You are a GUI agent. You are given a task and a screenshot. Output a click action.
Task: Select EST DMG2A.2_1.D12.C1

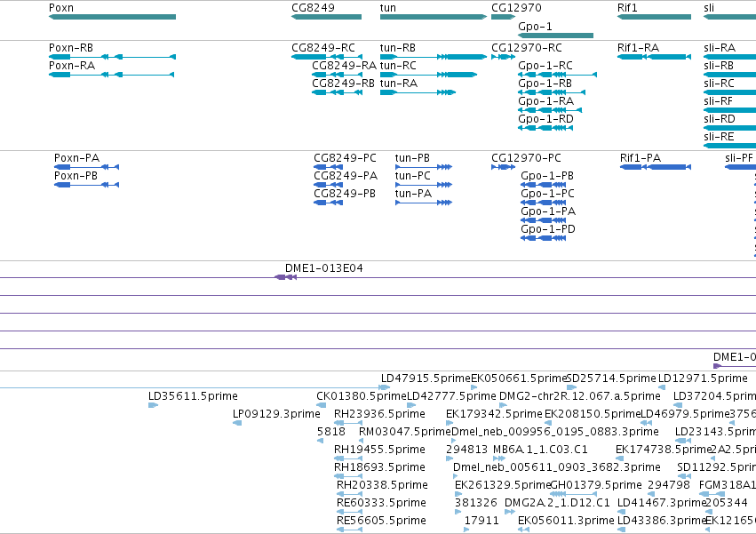[557, 503]
